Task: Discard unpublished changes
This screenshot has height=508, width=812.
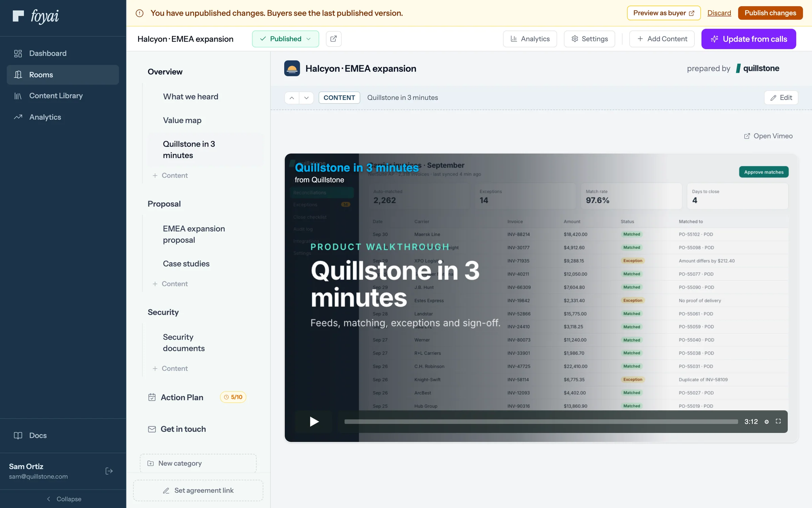Action: pyautogui.click(x=719, y=13)
